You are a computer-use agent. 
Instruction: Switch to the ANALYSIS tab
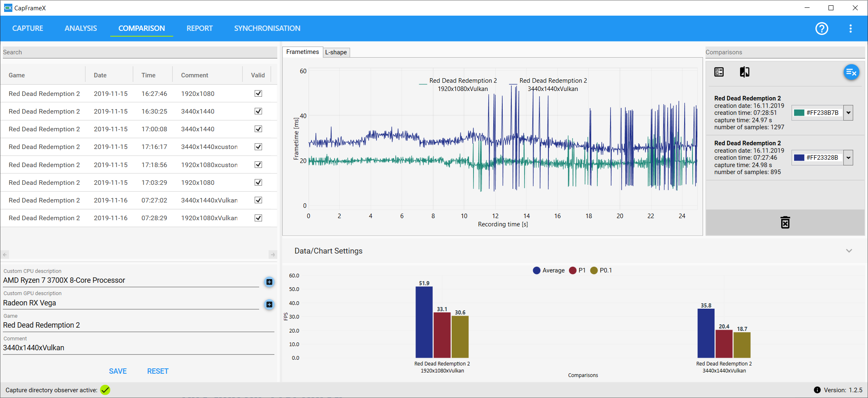click(x=81, y=28)
